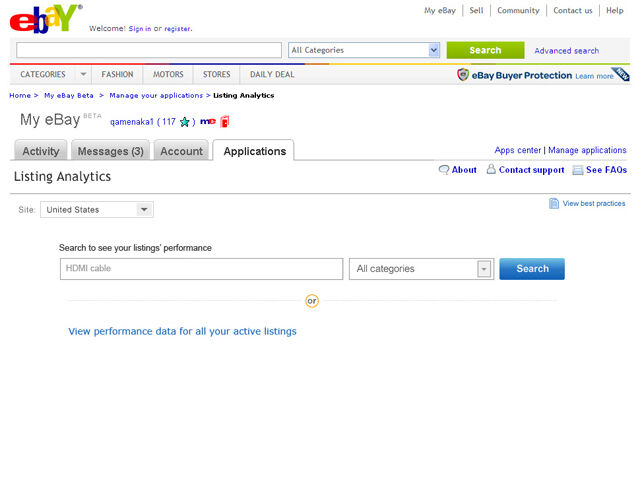Open the DAILY DEAL menu item
Image resolution: width=640 pixels, height=480 pixels.
tap(272, 74)
